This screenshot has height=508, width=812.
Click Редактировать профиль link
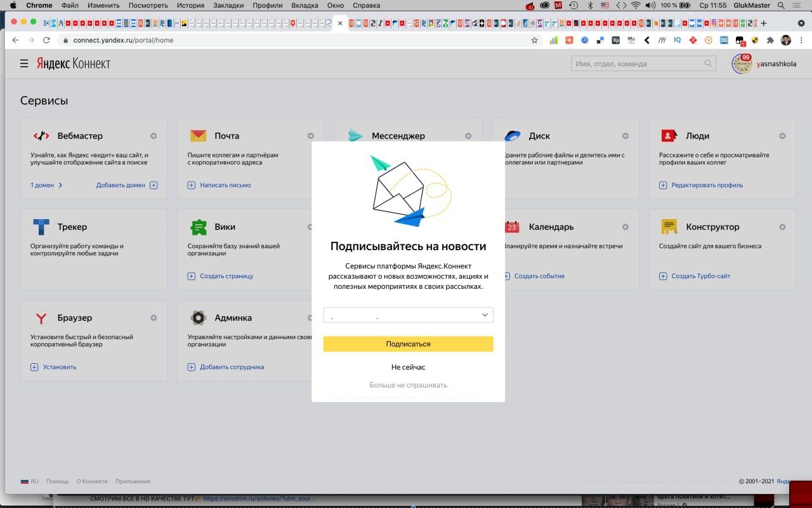pos(701,185)
